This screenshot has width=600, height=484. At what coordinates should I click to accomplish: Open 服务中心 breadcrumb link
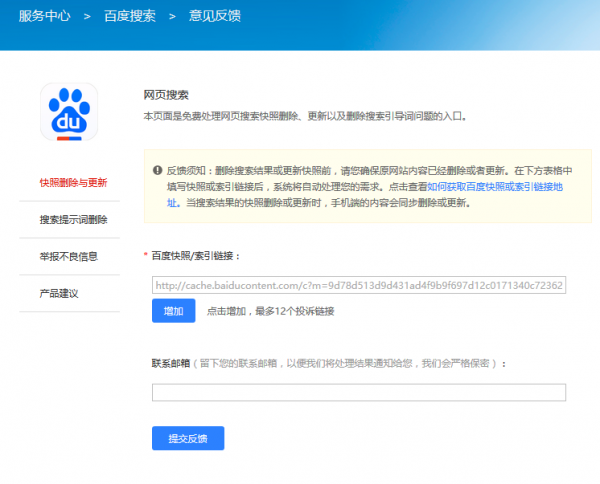pos(44,16)
